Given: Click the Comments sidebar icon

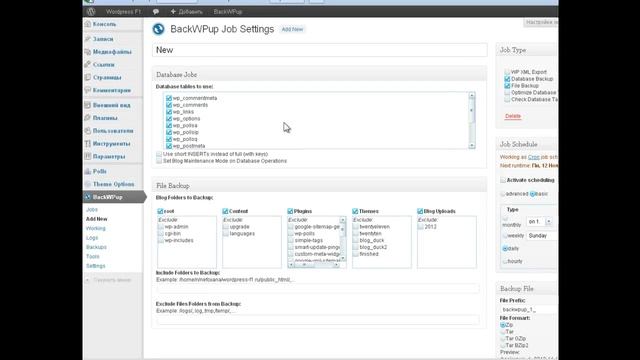Looking at the screenshot, I should [x=88, y=90].
